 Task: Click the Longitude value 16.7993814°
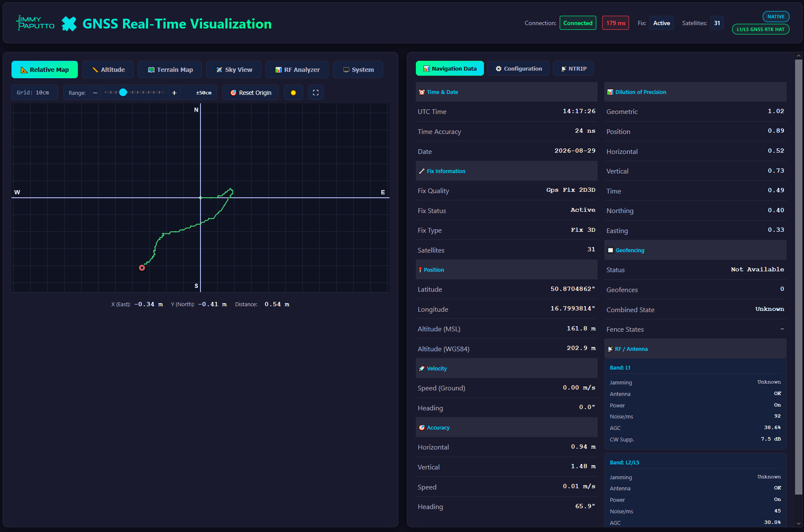click(573, 309)
